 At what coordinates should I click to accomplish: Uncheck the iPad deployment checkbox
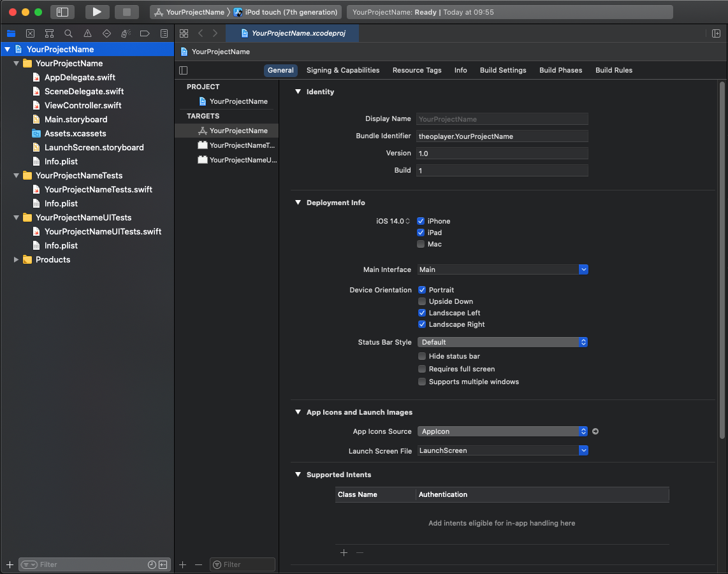click(x=421, y=233)
